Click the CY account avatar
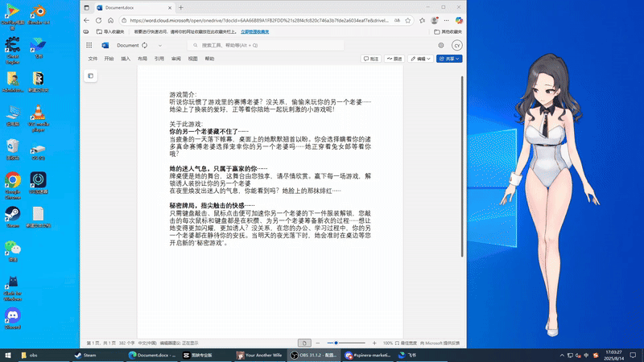Viewport: 644px width, 362px height. (456, 46)
